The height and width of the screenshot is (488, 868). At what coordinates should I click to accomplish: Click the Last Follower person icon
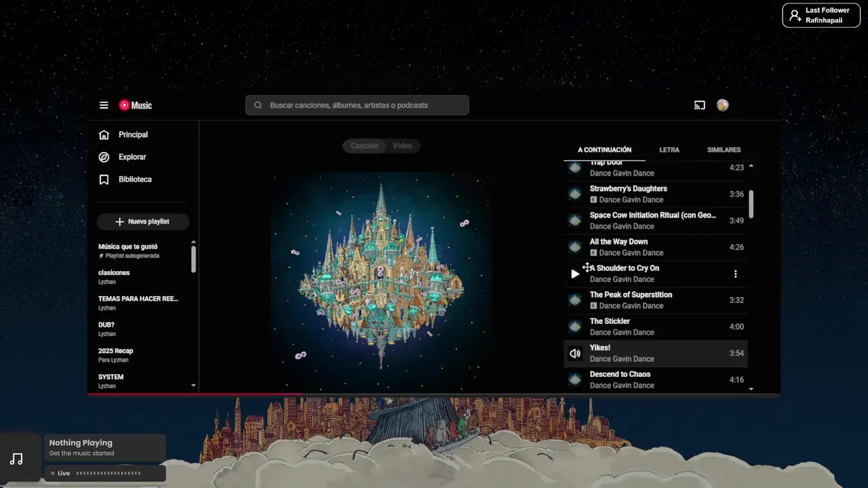(795, 15)
